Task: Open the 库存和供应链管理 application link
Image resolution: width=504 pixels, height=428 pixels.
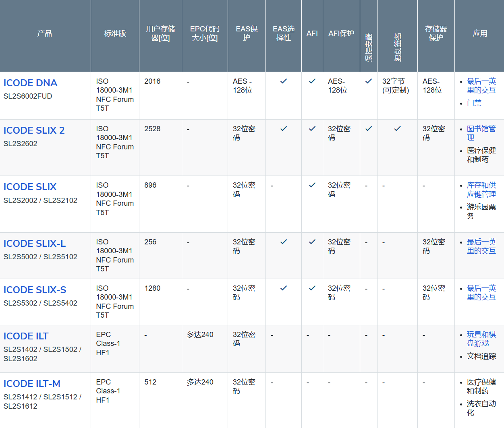Action: [481, 190]
